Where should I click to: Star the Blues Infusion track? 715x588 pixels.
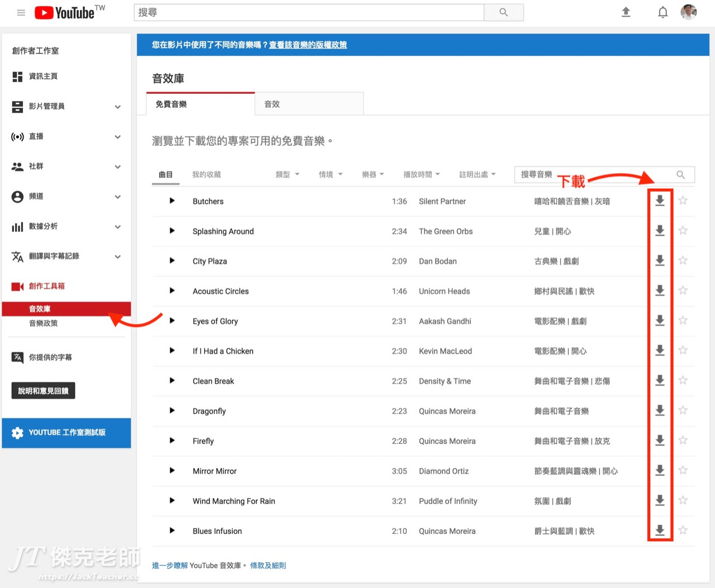683,530
